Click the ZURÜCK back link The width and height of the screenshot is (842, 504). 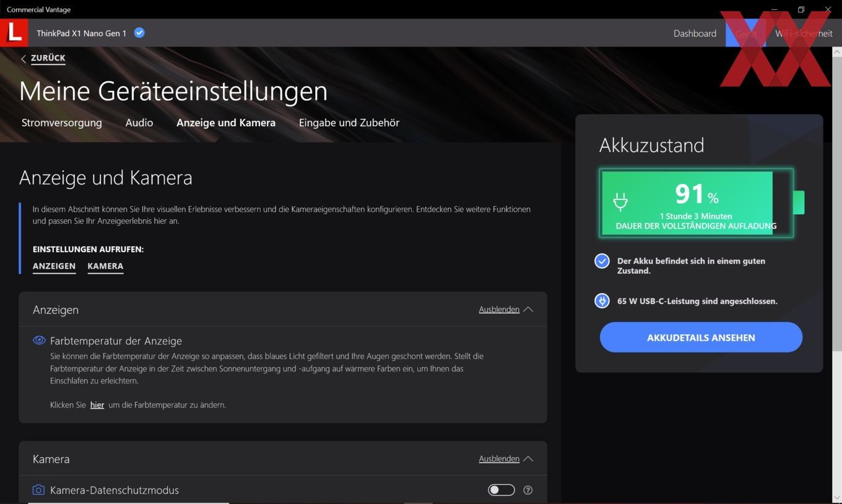click(x=48, y=58)
